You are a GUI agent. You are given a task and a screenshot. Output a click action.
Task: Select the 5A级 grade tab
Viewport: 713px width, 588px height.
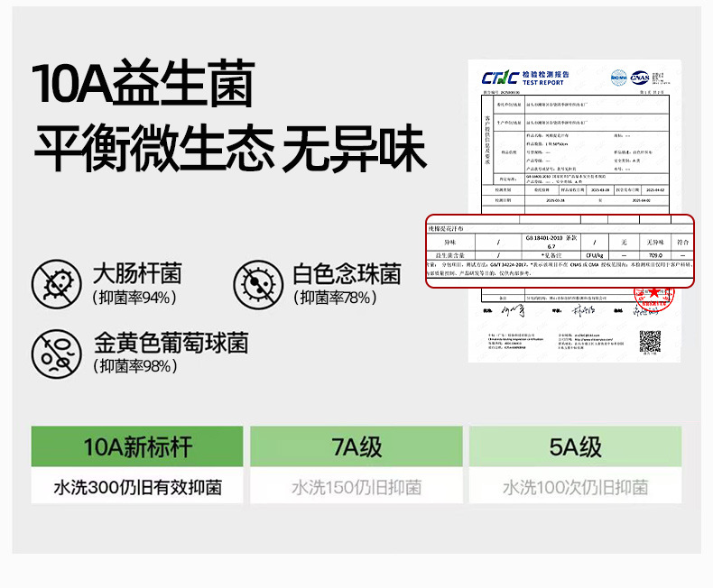(x=575, y=446)
